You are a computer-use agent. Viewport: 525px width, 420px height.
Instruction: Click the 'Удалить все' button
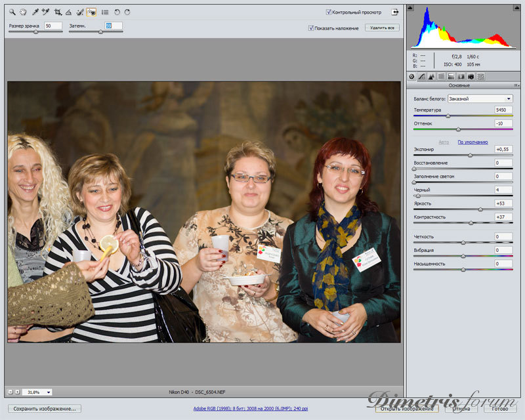click(x=382, y=28)
